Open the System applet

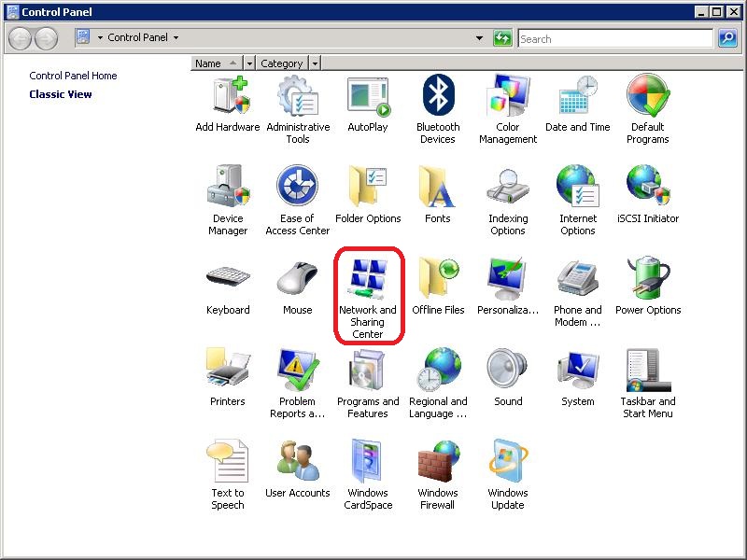click(578, 378)
